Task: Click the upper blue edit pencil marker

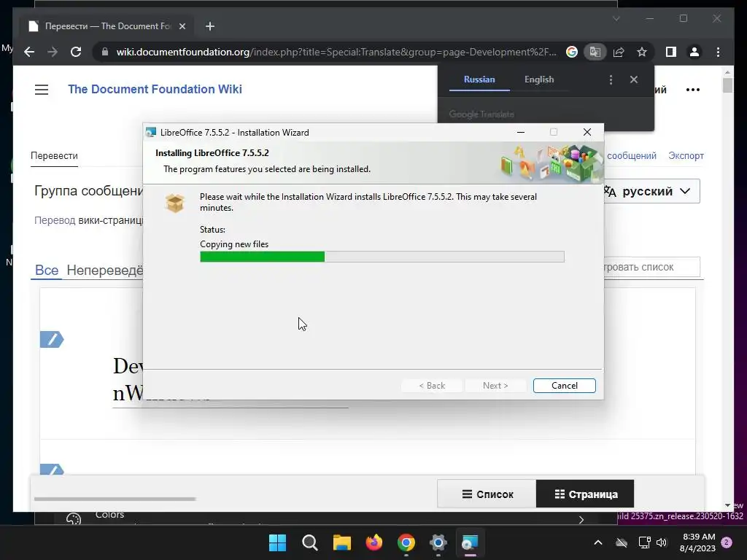Action: [x=52, y=340]
